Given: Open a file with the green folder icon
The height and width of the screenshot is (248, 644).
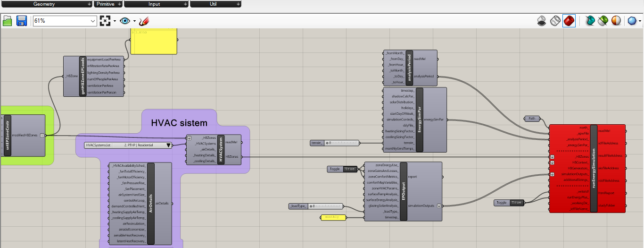Looking at the screenshot, I should pos(8,21).
